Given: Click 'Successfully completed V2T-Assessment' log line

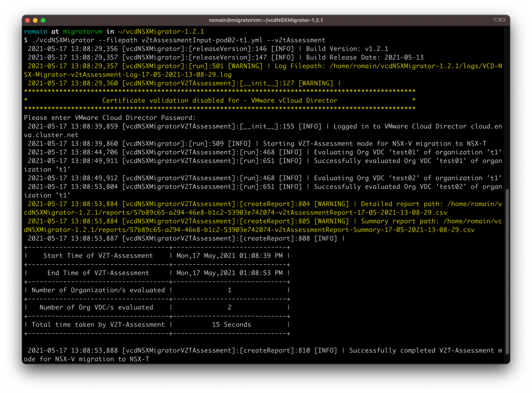Looking at the screenshot, I should coord(263,355).
